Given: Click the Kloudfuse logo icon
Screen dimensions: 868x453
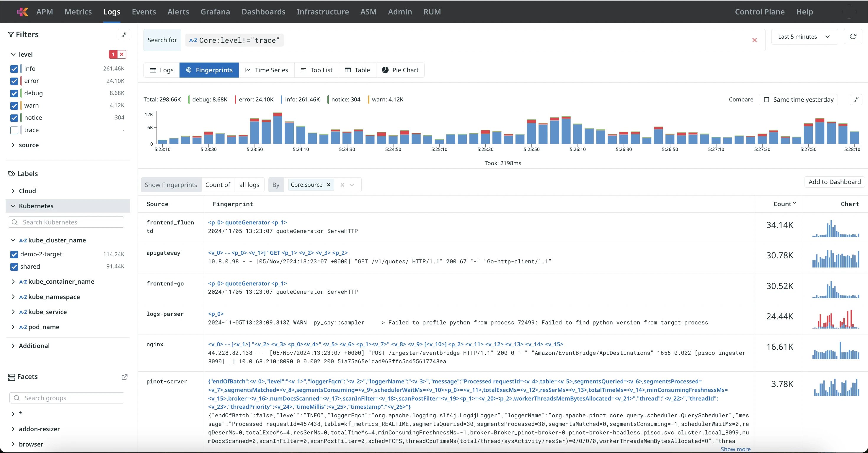Looking at the screenshot, I should coord(22,12).
